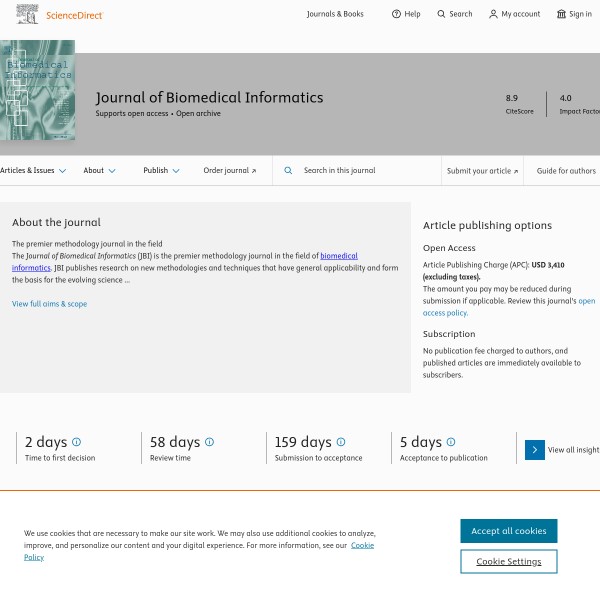Click info icon beside 58 days
This screenshot has width=600, height=600.
209,442
